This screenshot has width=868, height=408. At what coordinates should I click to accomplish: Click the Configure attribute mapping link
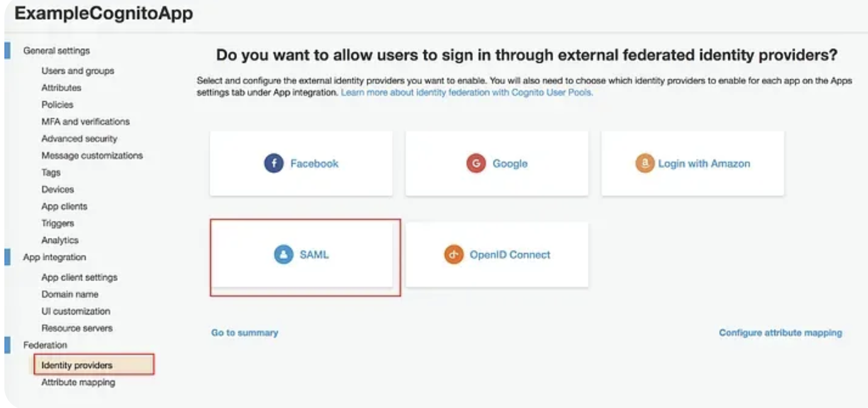tap(780, 333)
